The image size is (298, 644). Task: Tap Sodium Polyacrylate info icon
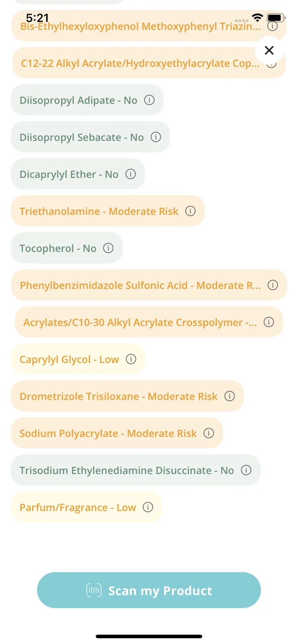coord(209,433)
